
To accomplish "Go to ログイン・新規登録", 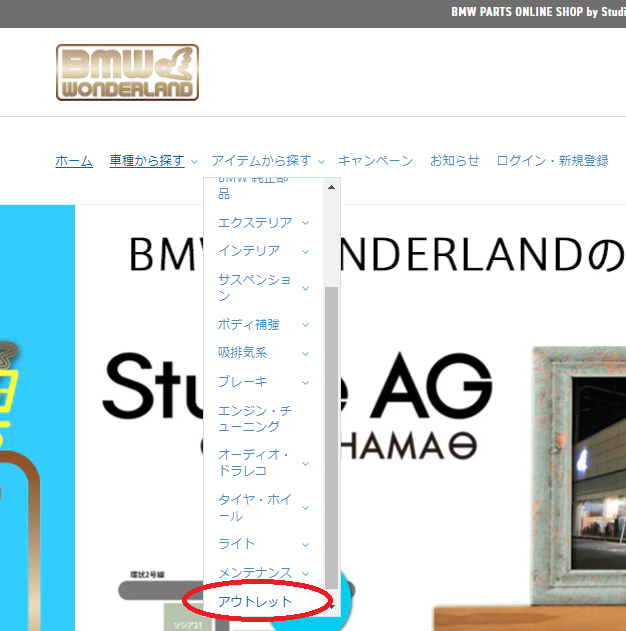I will point(552,161).
